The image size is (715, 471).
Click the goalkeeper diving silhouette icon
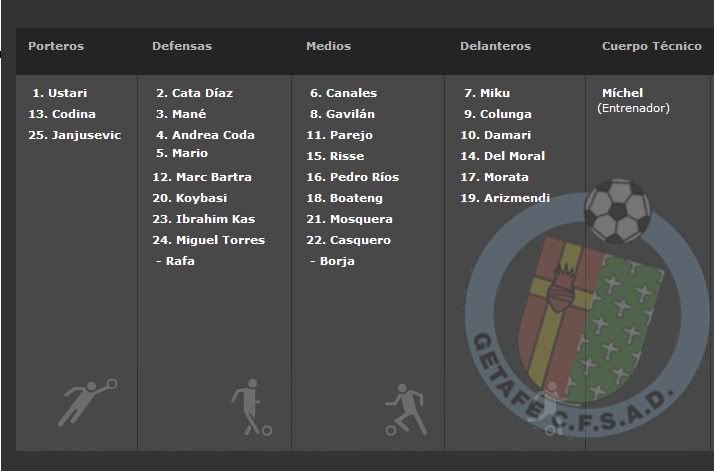[x=87, y=403]
